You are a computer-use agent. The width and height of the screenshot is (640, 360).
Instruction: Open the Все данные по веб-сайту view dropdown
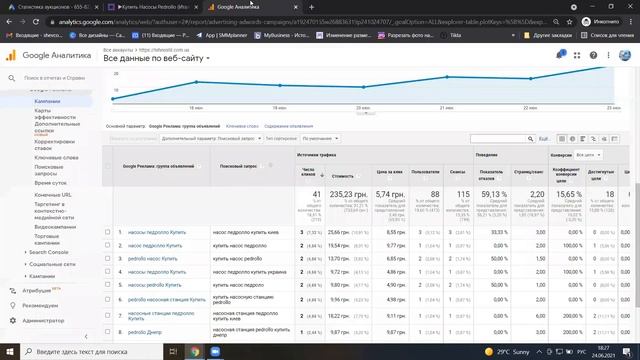156,58
